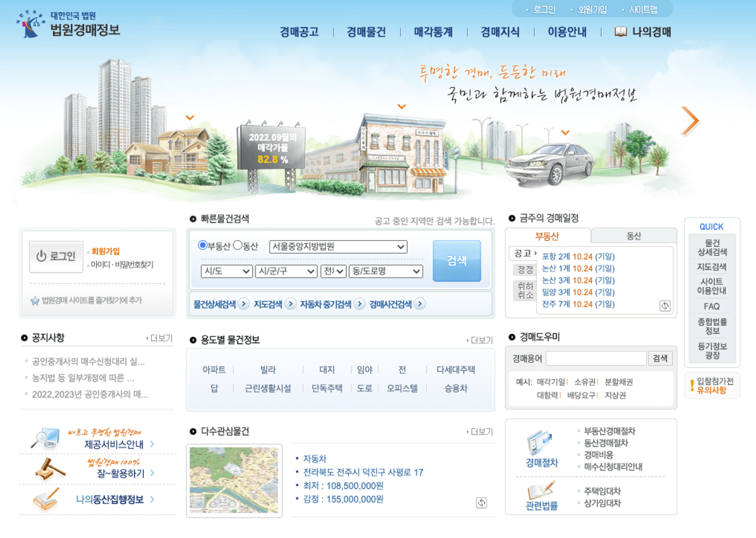Click the 관련법률 book icon
Screen dimensions: 756x538
[x=541, y=490]
